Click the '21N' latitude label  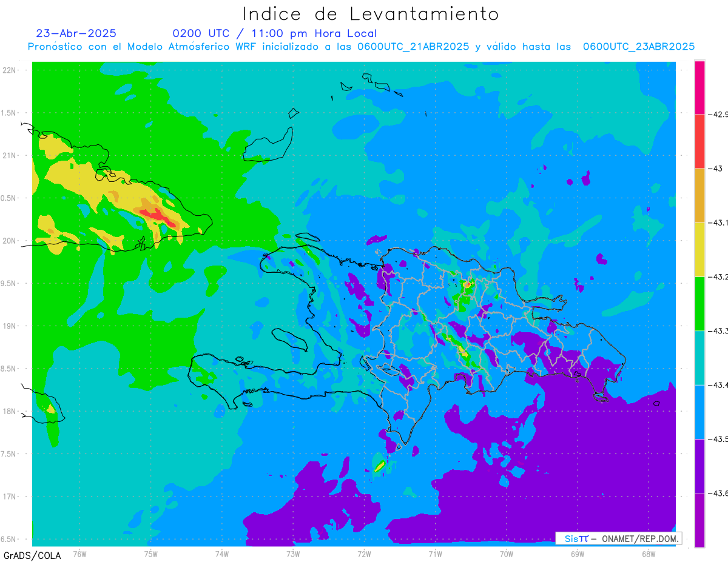[x=9, y=155]
